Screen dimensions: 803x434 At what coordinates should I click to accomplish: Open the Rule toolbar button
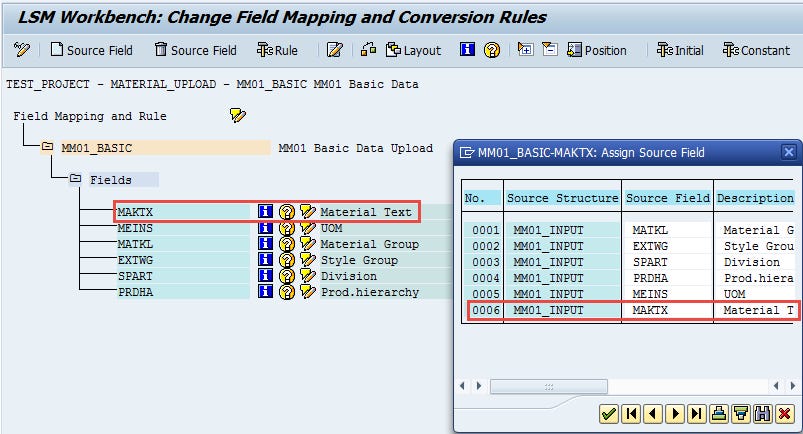pos(277,50)
